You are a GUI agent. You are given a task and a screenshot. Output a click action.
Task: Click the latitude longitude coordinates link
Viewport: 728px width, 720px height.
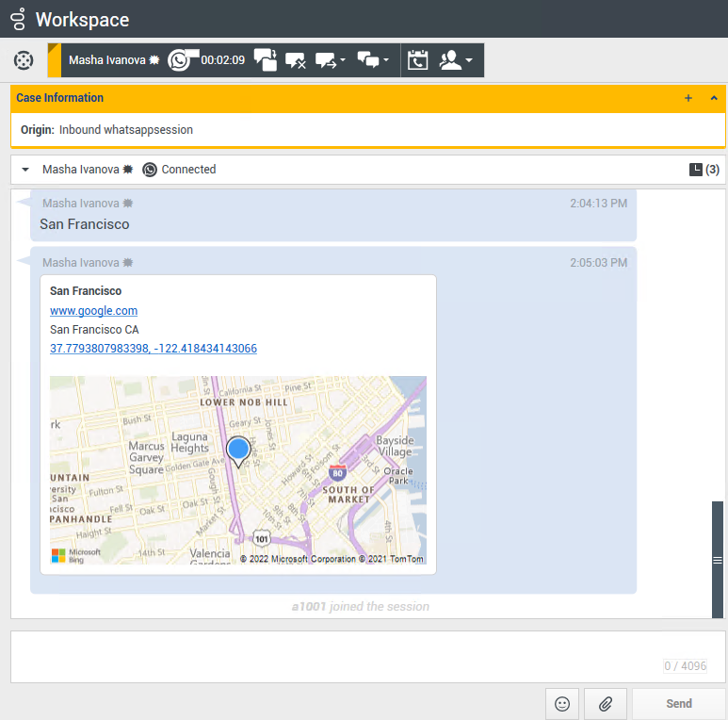click(154, 349)
